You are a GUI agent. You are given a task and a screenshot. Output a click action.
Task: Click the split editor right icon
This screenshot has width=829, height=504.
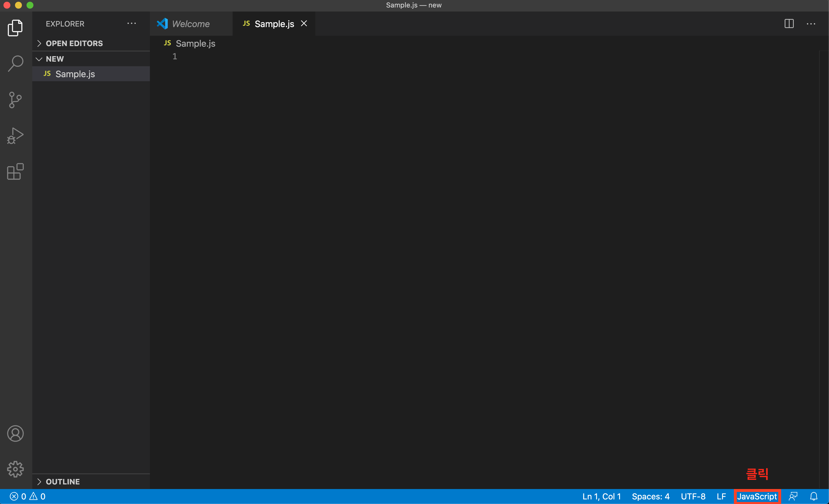click(x=789, y=24)
